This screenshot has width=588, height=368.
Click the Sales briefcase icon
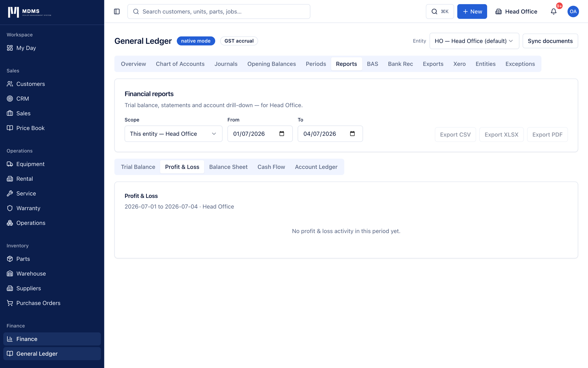pos(10,113)
